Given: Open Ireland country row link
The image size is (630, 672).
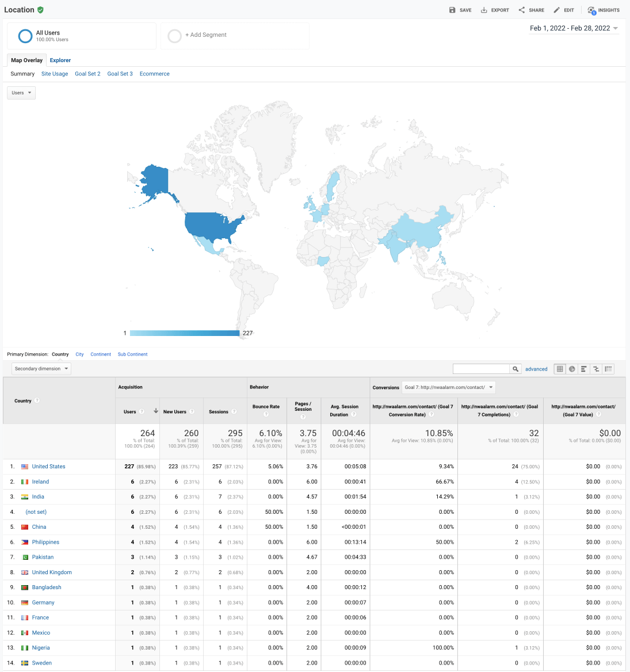Looking at the screenshot, I should pyautogui.click(x=40, y=482).
